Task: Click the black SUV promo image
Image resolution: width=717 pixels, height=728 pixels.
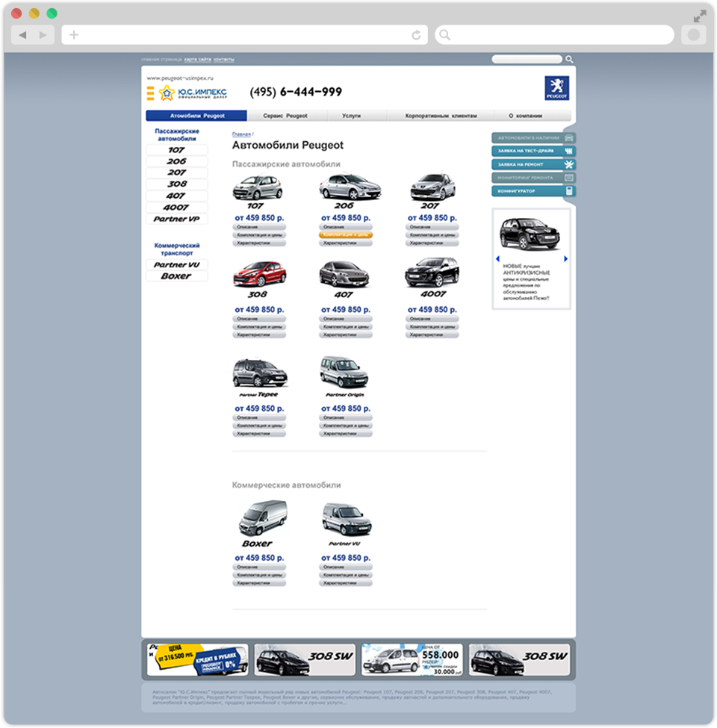Action: [x=530, y=234]
